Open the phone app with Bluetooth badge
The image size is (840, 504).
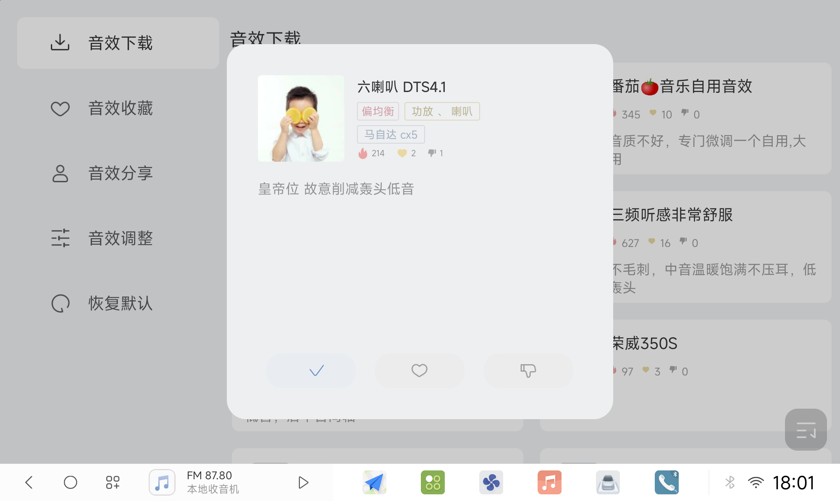click(666, 482)
